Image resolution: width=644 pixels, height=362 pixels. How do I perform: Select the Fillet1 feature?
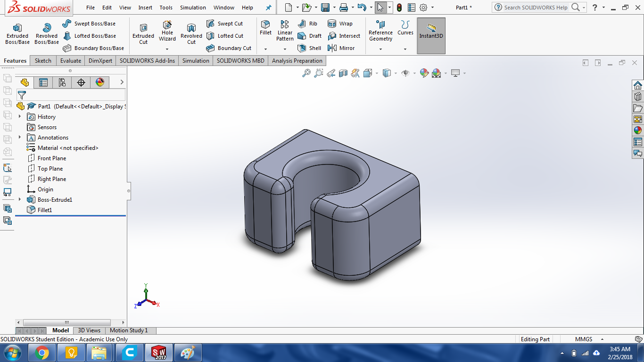40,210
